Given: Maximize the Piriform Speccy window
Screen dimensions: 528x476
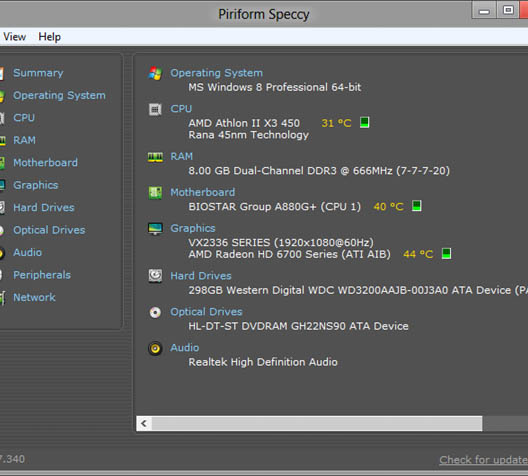Looking at the screenshot, I should coord(508,10).
